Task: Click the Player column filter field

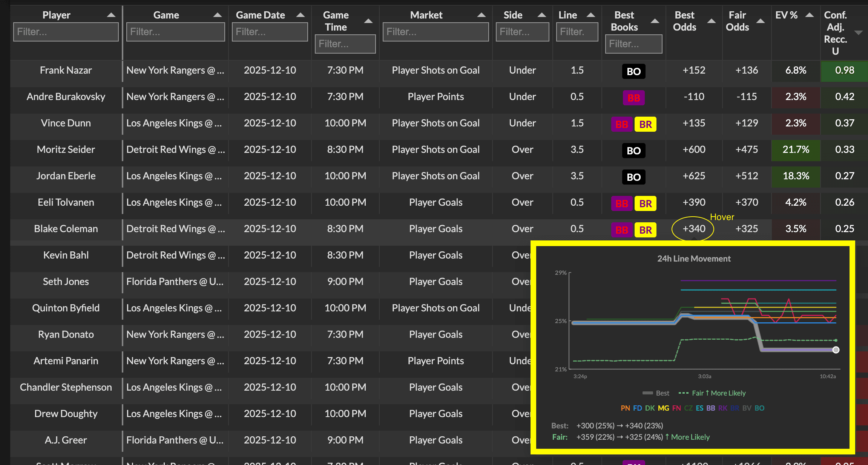Action: point(66,32)
